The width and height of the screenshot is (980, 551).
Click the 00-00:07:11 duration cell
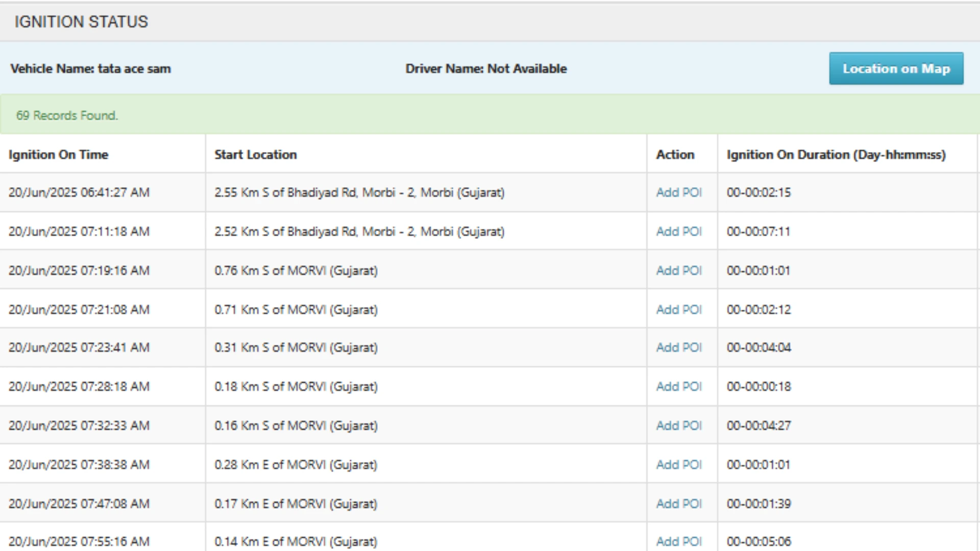(758, 232)
